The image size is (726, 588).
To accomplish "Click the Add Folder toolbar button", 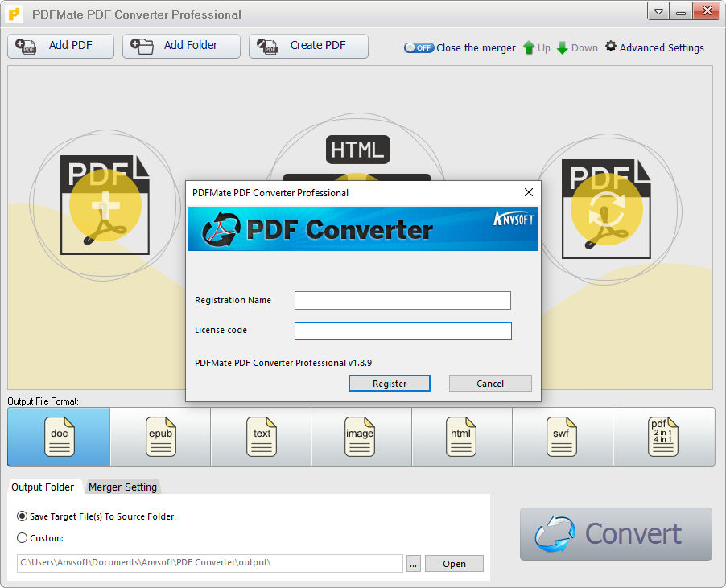I will tap(181, 47).
